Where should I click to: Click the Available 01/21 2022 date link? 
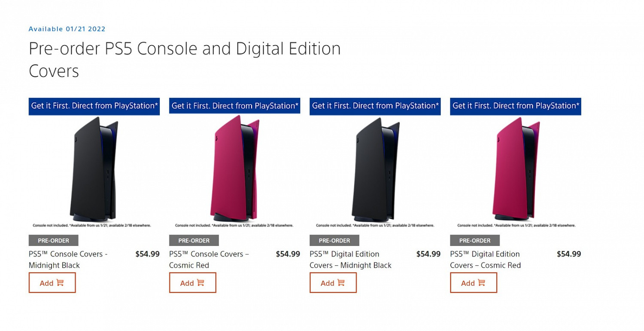[x=67, y=29]
